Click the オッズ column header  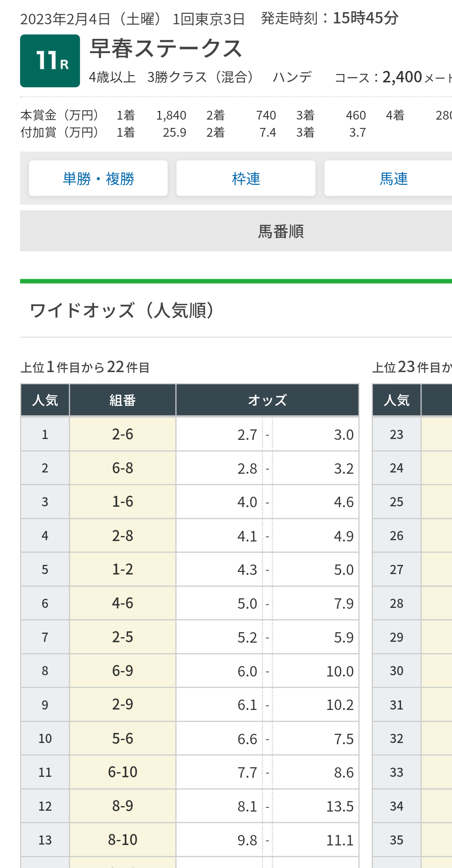[x=267, y=400]
